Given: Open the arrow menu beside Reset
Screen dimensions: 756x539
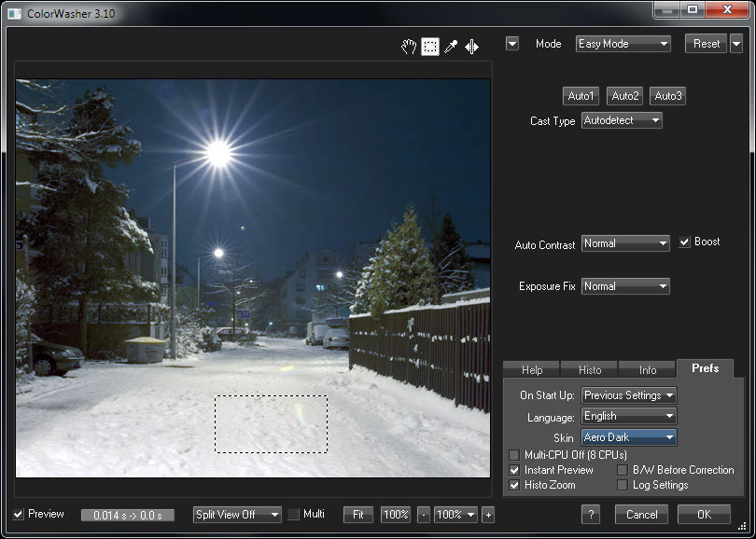Looking at the screenshot, I should (x=736, y=44).
